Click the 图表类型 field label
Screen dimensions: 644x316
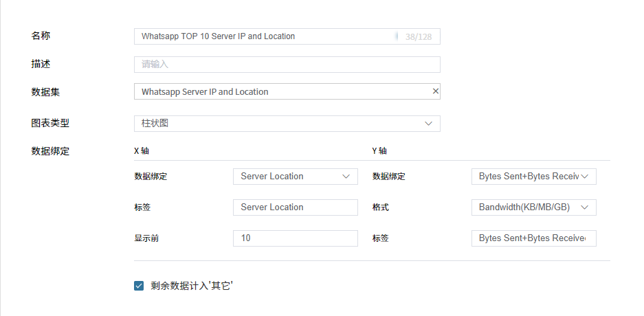point(50,124)
